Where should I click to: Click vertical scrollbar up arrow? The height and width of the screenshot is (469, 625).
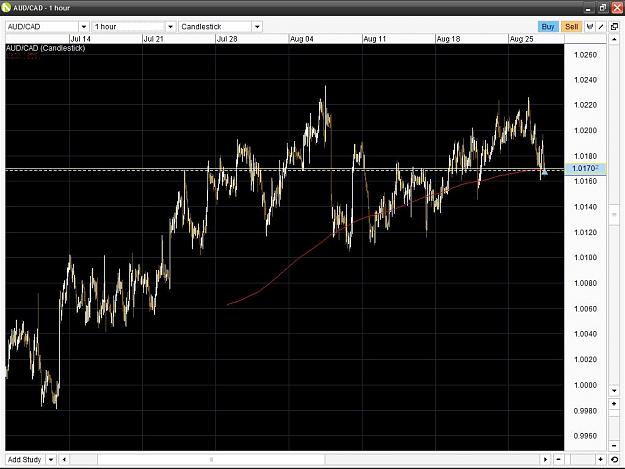coord(614,39)
